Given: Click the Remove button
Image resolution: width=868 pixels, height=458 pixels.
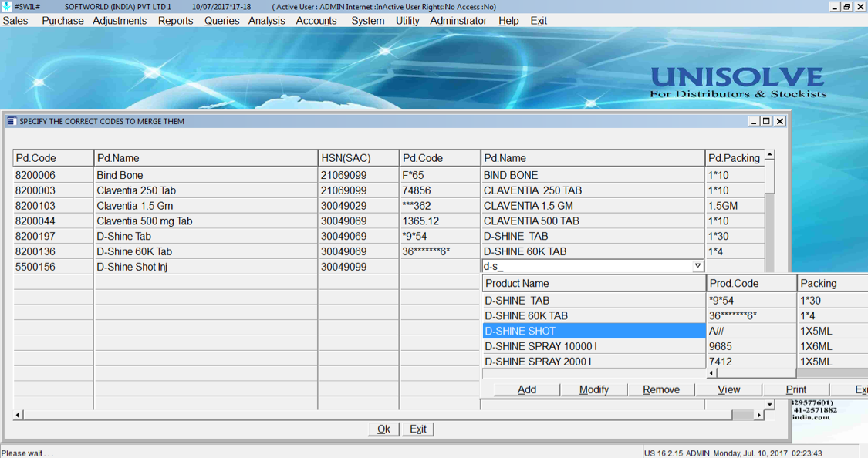Looking at the screenshot, I should point(661,389).
